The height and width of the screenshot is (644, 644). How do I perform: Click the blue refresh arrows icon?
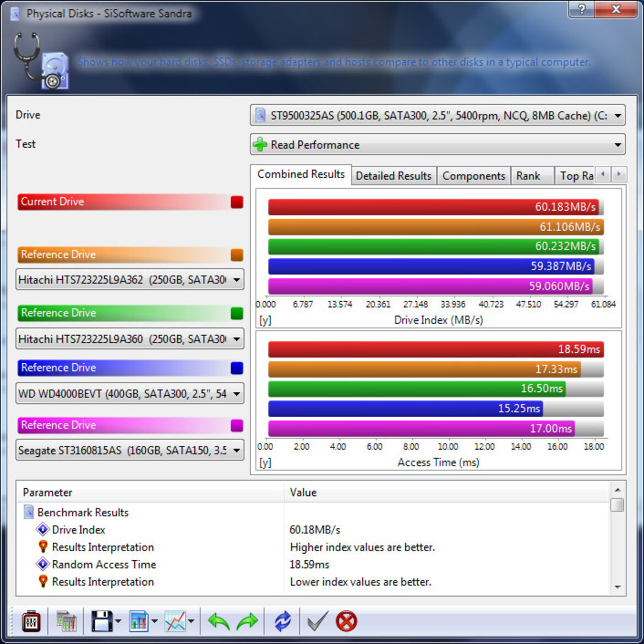point(282,621)
